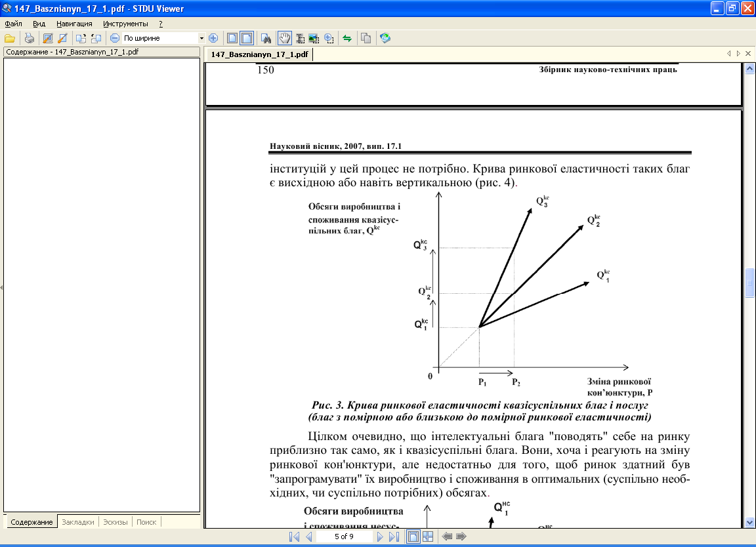Select the brush highlight tool icon
Viewport: 756px width, 547px height.
(63, 39)
